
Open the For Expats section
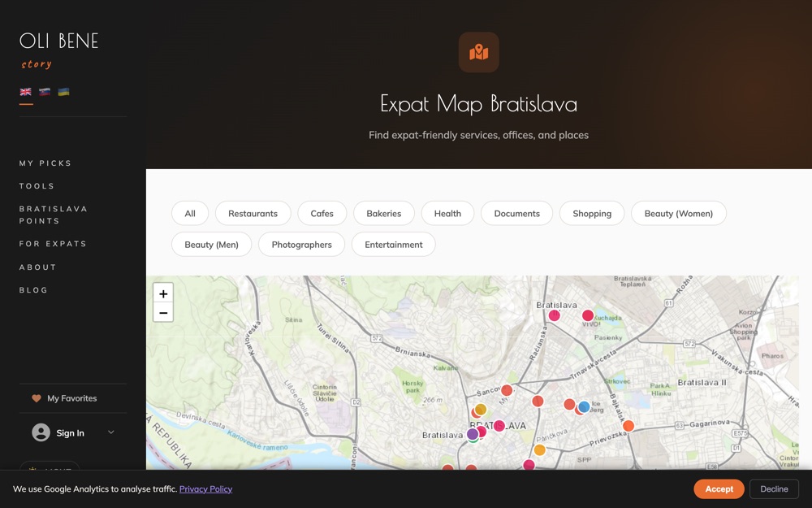pos(53,244)
